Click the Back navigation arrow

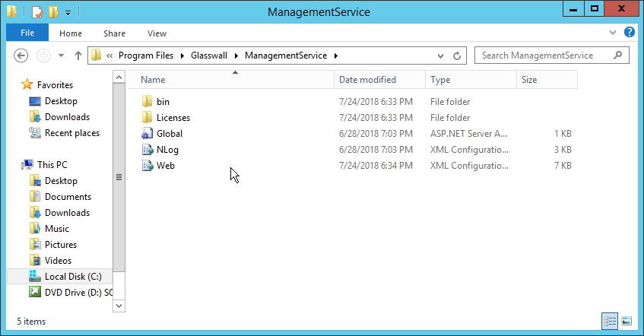click(x=21, y=55)
